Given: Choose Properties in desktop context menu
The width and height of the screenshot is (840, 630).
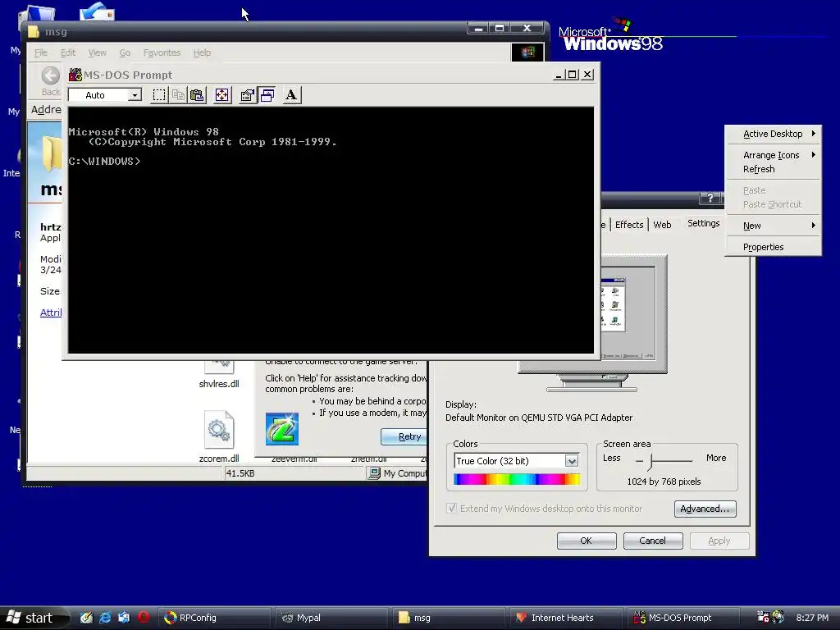Looking at the screenshot, I should (773, 247).
